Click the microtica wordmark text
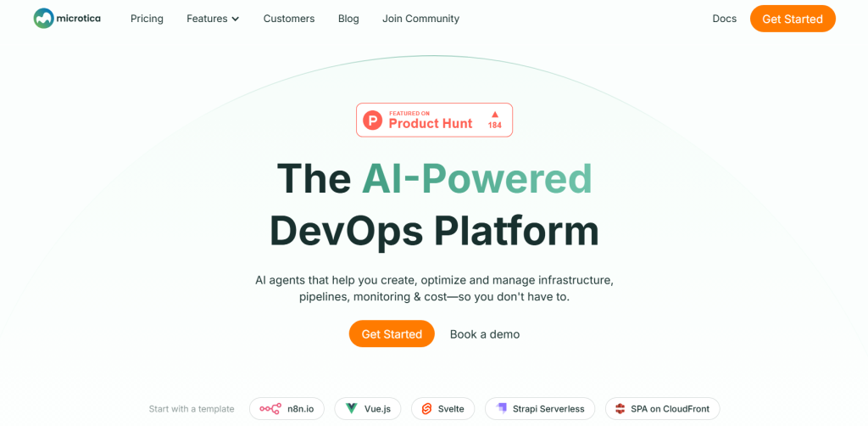 78,19
